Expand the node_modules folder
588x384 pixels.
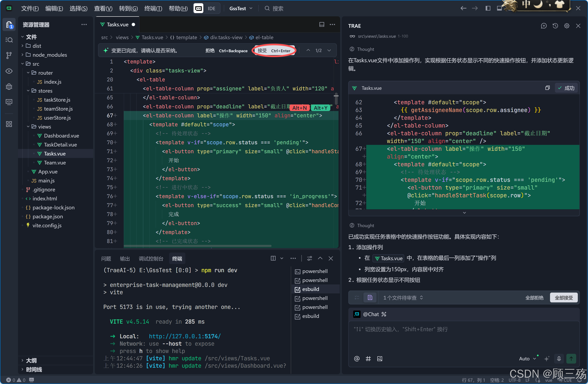tap(49, 54)
